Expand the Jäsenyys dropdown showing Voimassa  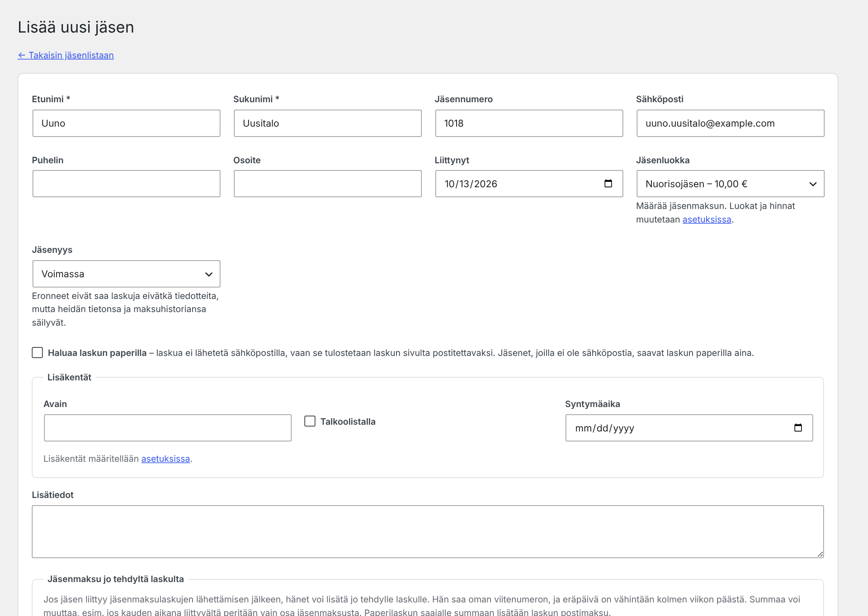coord(126,274)
